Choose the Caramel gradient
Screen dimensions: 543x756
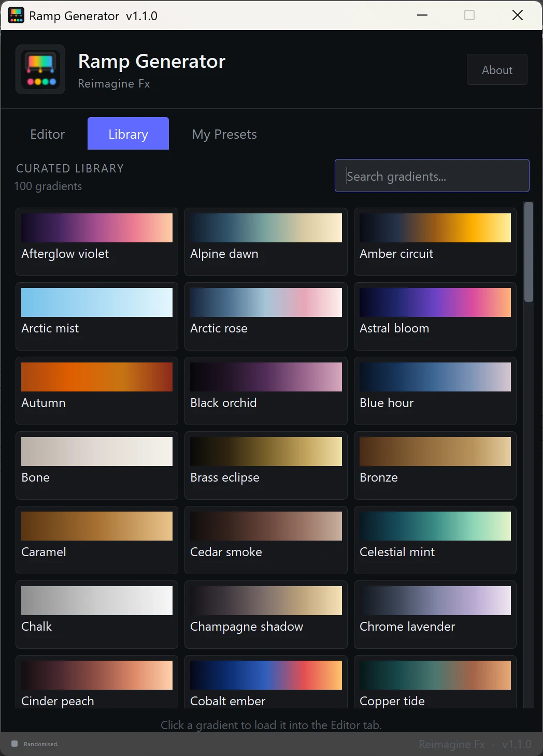[x=97, y=540]
